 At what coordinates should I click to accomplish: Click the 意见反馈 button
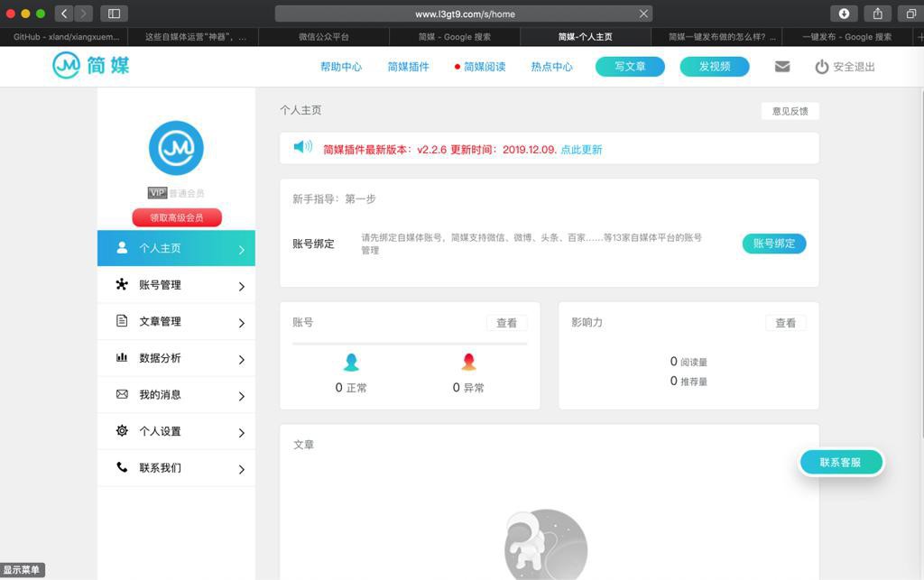[x=790, y=111]
